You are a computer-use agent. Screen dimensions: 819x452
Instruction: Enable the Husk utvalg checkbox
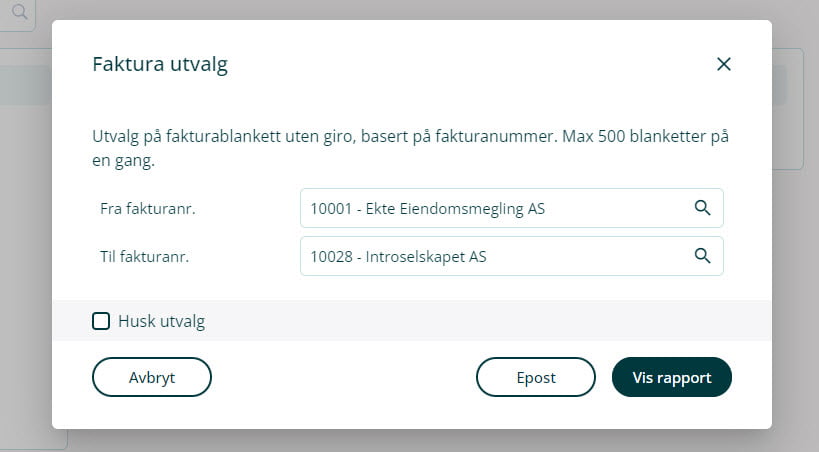(101, 321)
